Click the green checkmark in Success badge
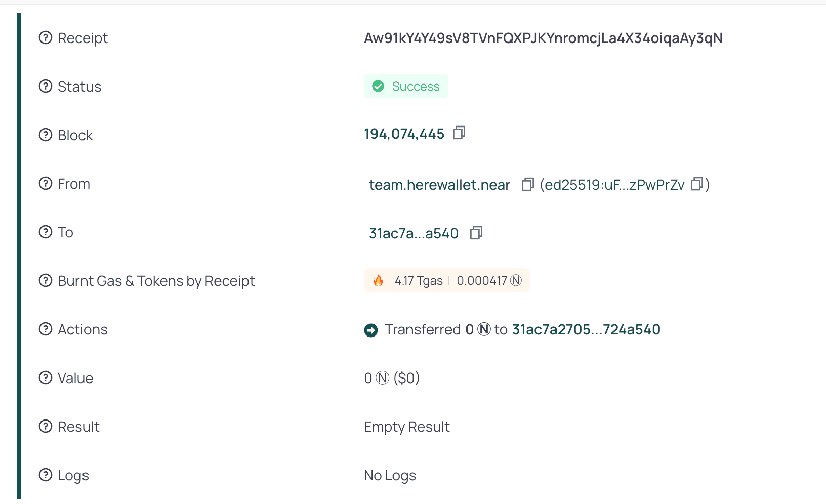Screen dimensions: 826x504 [x=378, y=86]
